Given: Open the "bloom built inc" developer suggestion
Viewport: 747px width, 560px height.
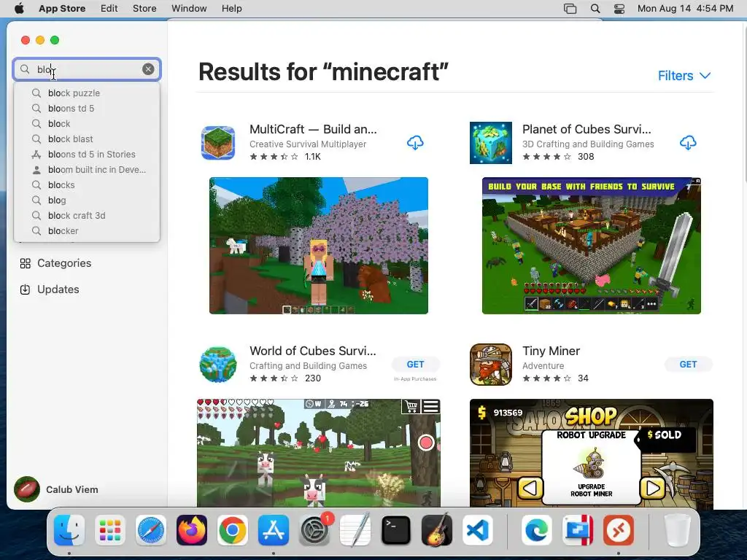Looking at the screenshot, I should coord(88,169).
